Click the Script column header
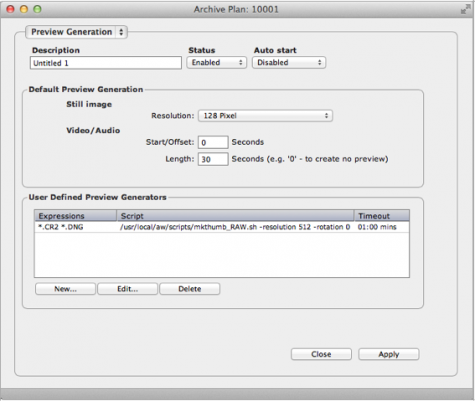 pos(235,216)
